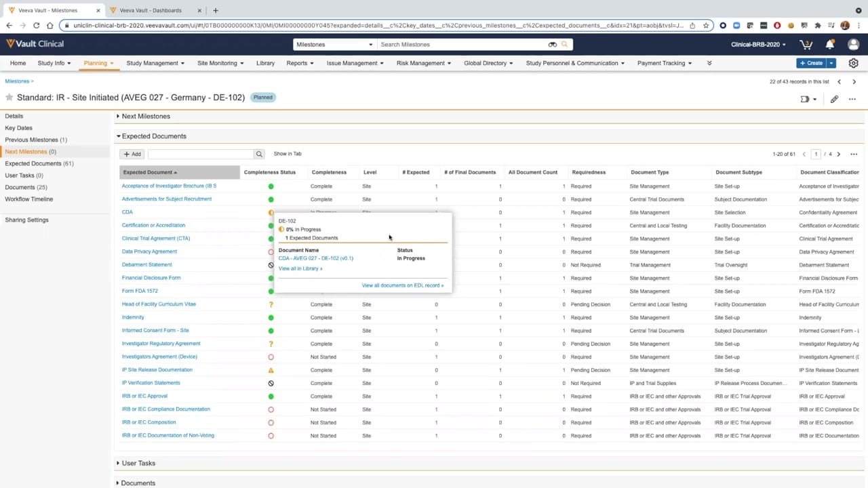
Task: Click in the Search Milestones field
Action: pyautogui.click(x=462, y=45)
